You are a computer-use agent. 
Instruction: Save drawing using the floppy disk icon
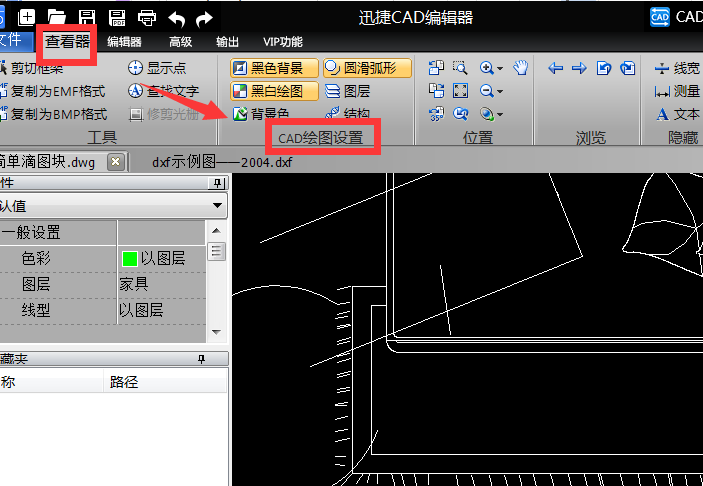87,17
